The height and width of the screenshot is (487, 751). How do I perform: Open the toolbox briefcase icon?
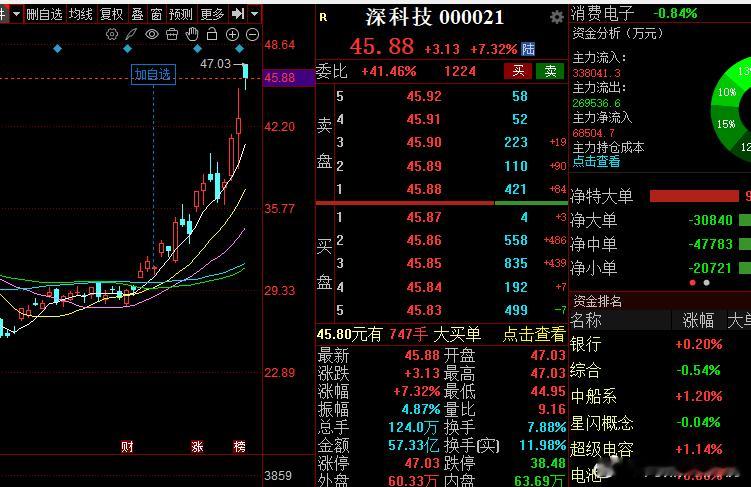click(x=172, y=34)
